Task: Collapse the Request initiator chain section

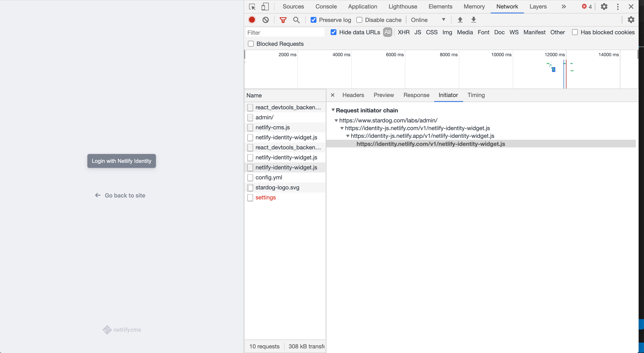Action: (x=333, y=110)
